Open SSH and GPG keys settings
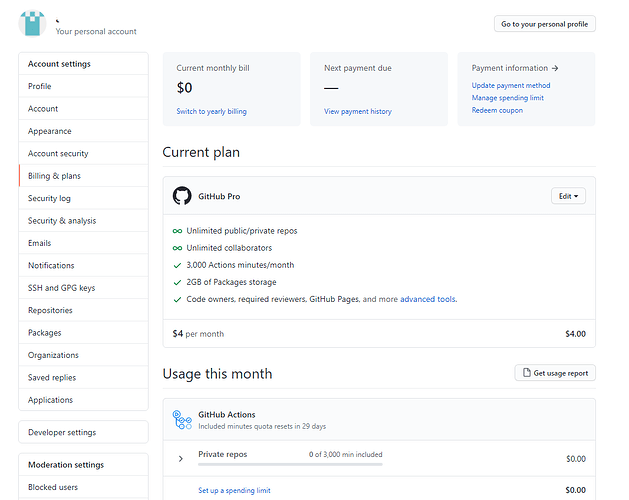Screen dimensions: 629x500 click(83, 288)
